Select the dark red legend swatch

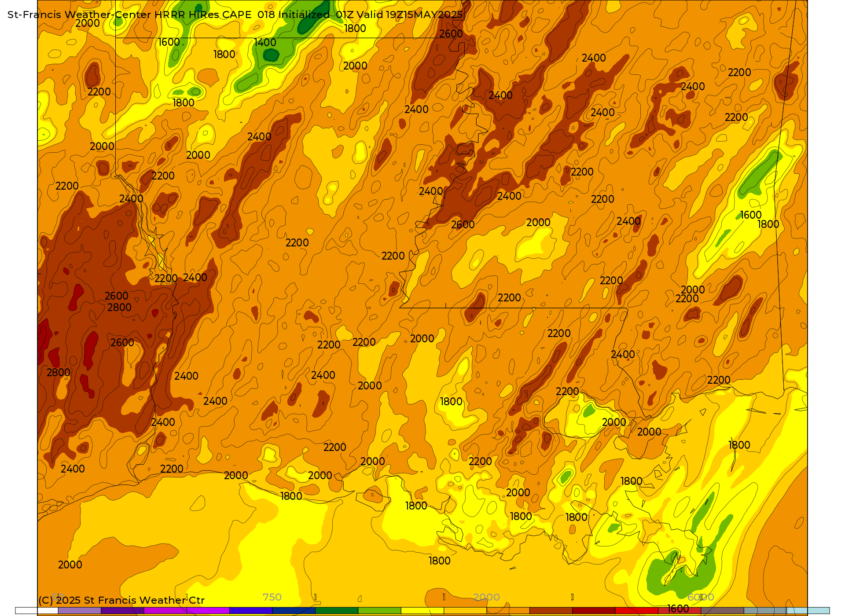[x=594, y=611]
